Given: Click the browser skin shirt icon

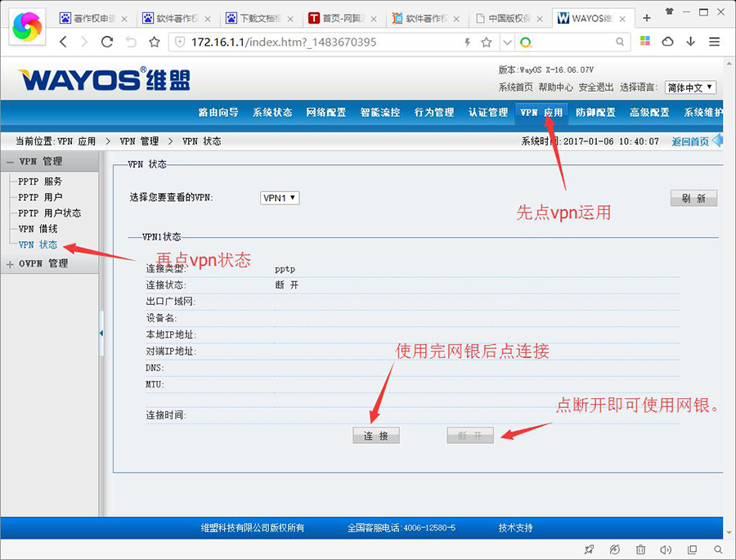Looking at the screenshot, I should [x=669, y=11].
